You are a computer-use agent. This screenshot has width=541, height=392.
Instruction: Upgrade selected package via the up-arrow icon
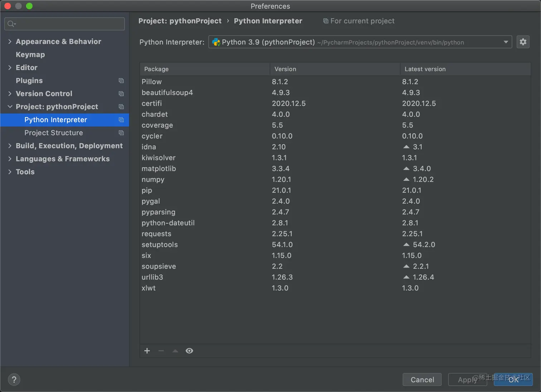[x=175, y=351]
